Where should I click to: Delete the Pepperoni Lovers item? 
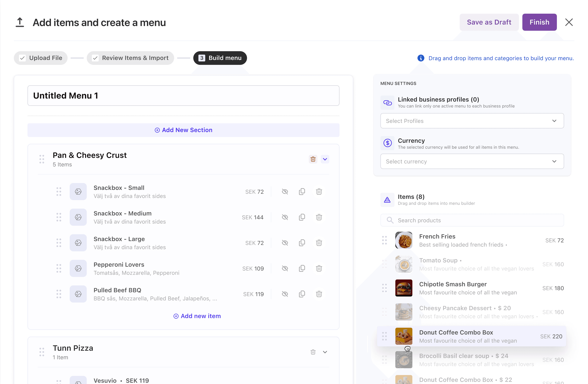tap(319, 269)
